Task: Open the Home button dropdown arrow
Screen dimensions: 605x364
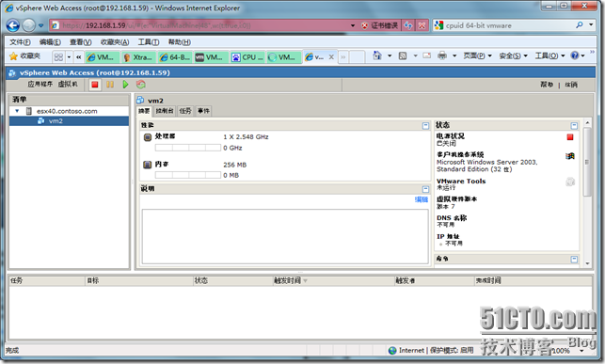Action: [x=390, y=55]
